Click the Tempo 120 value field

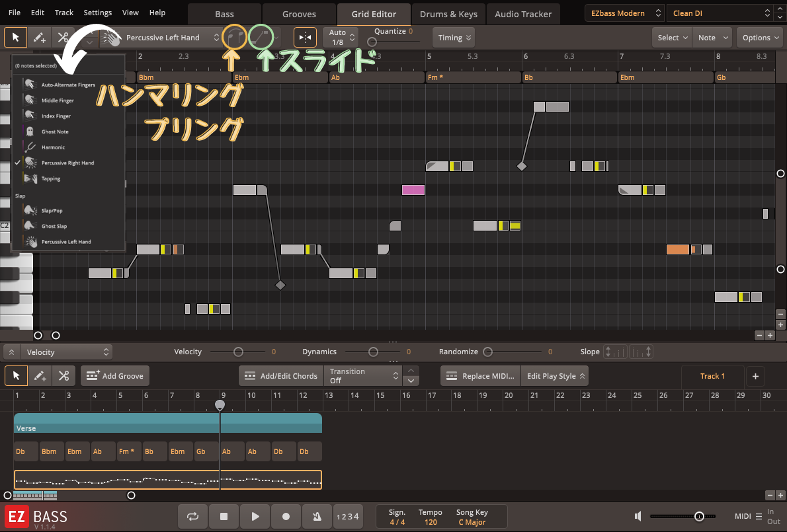coord(431,522)
